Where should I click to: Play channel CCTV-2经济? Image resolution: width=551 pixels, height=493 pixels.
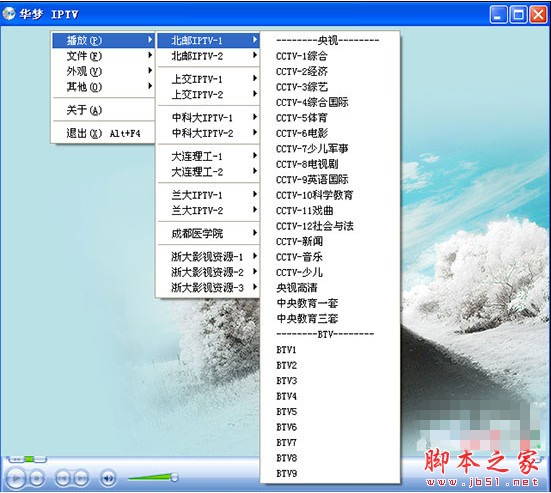pos(330,71)
